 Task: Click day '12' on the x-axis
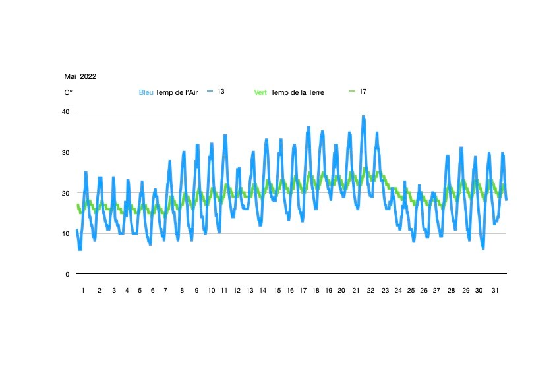click(x=237, y=290)
